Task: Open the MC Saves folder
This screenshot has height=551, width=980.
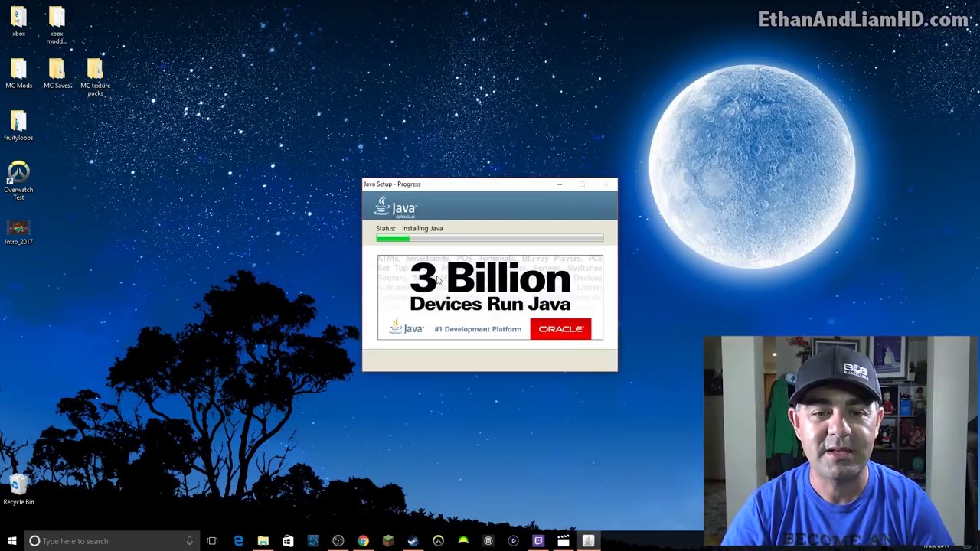Action: coord(57,73)
